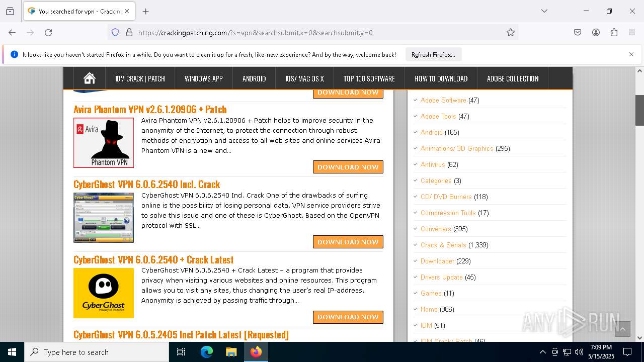Image resolution: width=644 pixels, height=362 pixels.
Task: Open the Categories sidebar link
Action: [436, 180]
